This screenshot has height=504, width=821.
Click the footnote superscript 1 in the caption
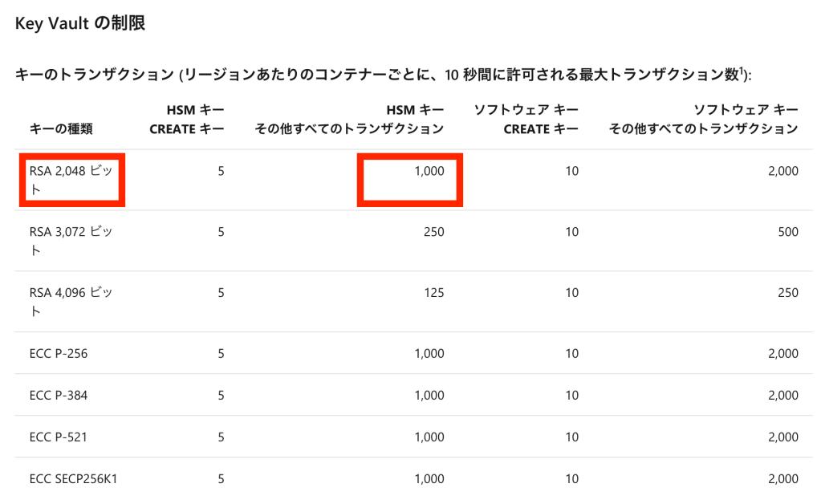[742, 71]
